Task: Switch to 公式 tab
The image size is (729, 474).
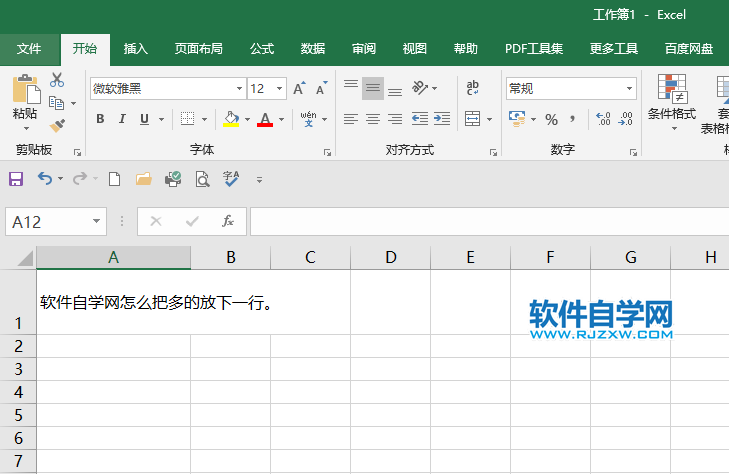Action: tap(262, 49)
